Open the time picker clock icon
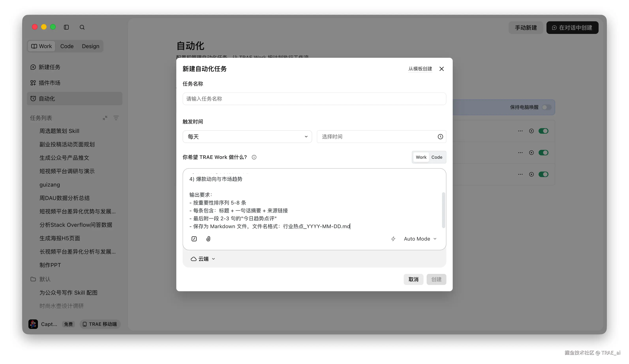Viewport: 629px width, 364px height. [x=440, y=137]
